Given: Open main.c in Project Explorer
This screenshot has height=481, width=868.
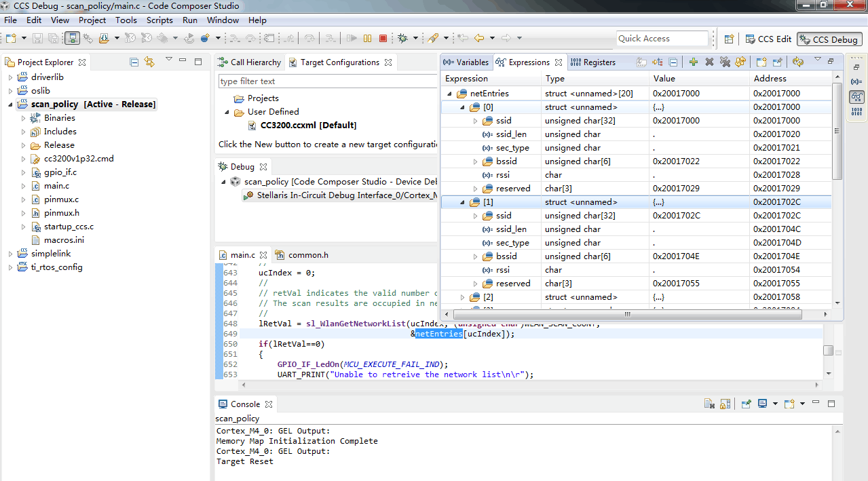Looking at the screenshot, I should 56,186.
